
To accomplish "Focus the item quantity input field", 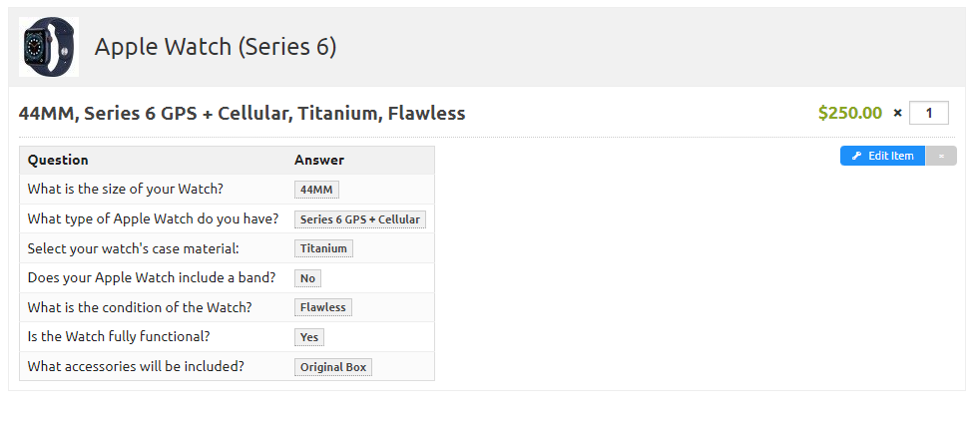I will (x=929, y=113).
